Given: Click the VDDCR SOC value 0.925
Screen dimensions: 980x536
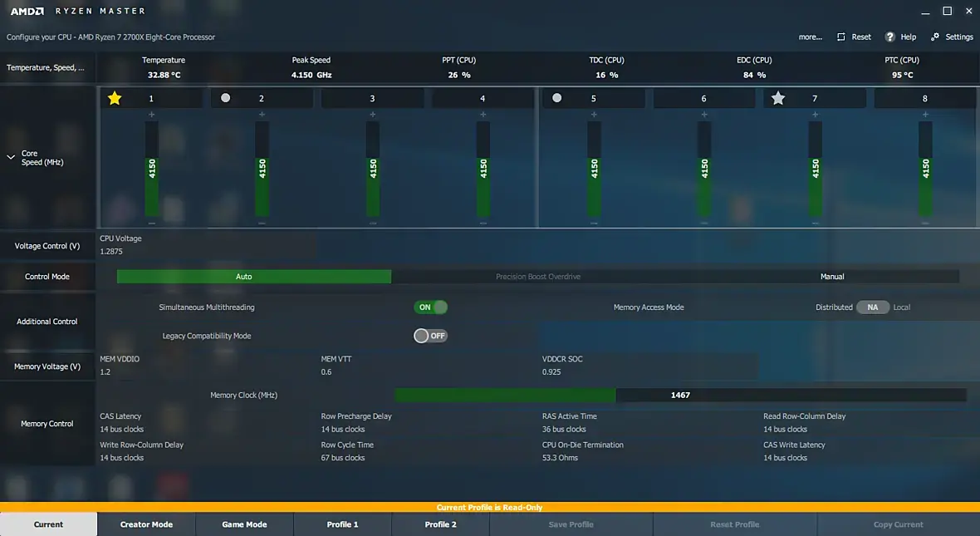Looking at the screenshot, I should click(551, 372).
